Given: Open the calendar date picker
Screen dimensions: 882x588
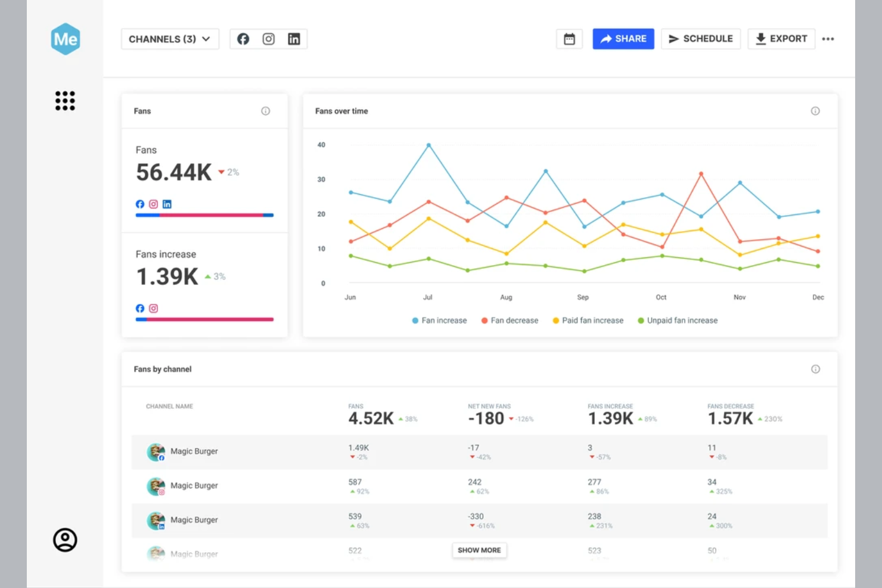Looking at the screenshot, I should (x=569, y=39).
